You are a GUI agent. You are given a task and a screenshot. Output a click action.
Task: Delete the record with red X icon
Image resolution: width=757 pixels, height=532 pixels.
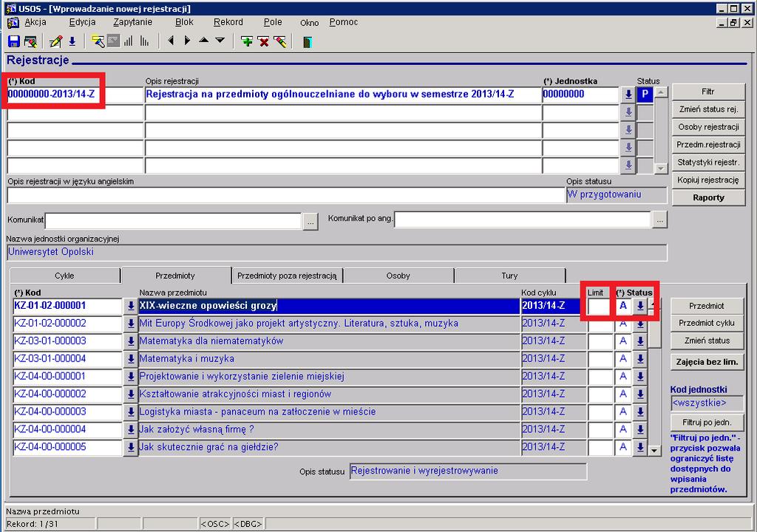264,41
